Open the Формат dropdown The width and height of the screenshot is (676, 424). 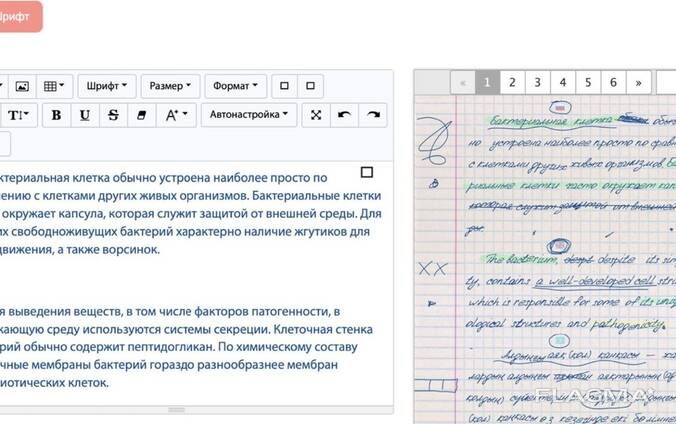(x=235, y=86)
